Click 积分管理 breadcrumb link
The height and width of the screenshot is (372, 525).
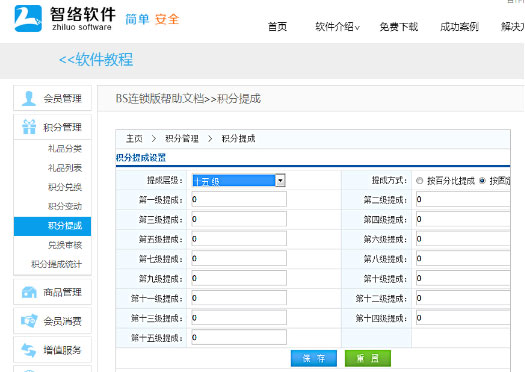tap(182, 139)
